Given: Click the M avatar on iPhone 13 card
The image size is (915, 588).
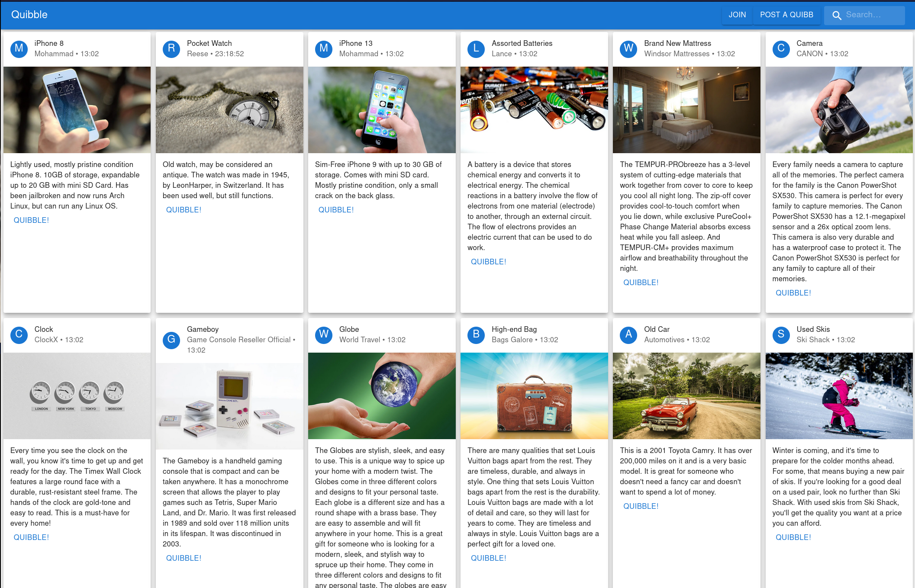Looking at the screenshot, I should coord(324,48).
